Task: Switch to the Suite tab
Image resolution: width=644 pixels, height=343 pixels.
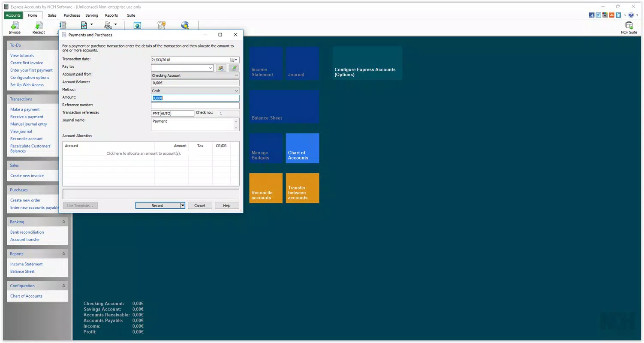Action: (131, 15)
